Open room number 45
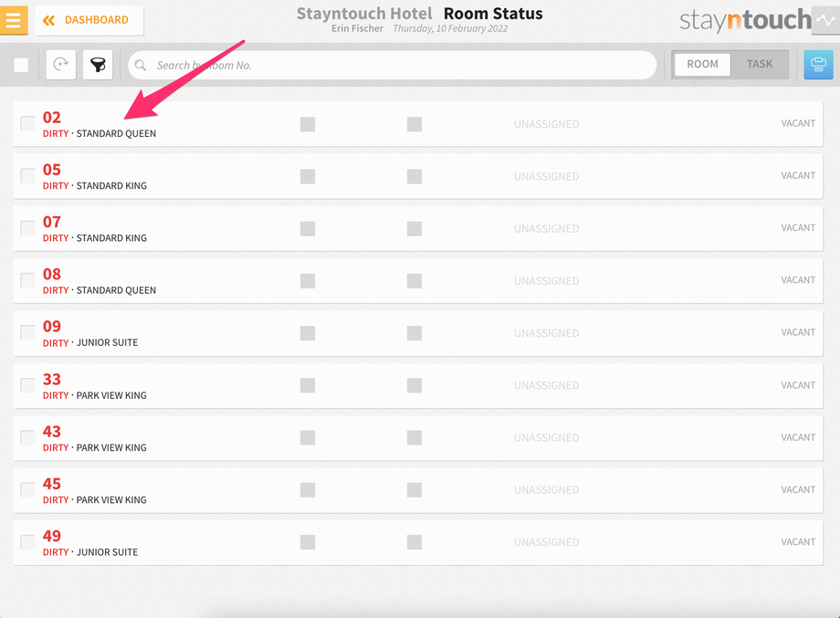 52,484
